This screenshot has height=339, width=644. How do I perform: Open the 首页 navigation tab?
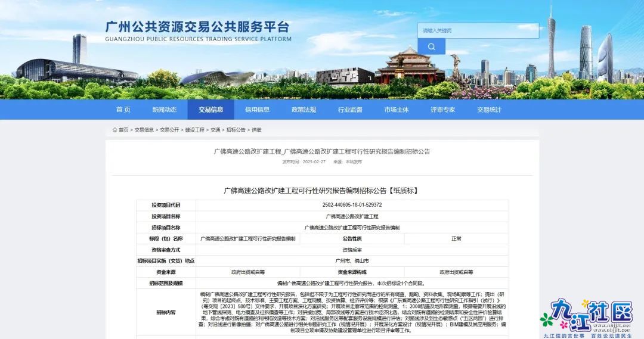coord(123,110)
